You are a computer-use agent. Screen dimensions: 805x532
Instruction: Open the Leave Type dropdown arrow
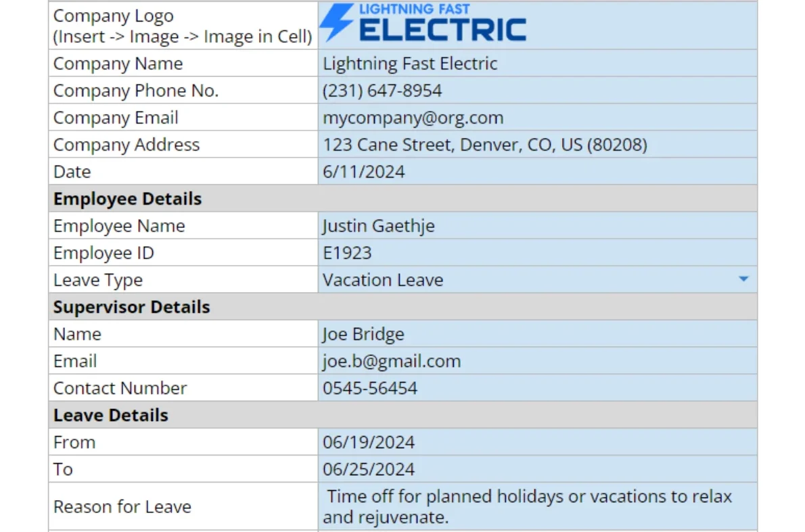[743, 279]
